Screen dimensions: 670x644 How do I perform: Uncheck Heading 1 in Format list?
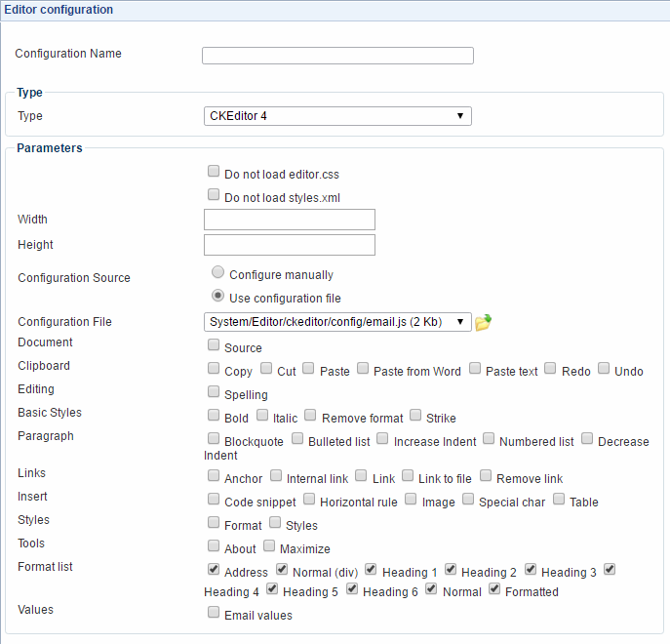click(372, 570)
